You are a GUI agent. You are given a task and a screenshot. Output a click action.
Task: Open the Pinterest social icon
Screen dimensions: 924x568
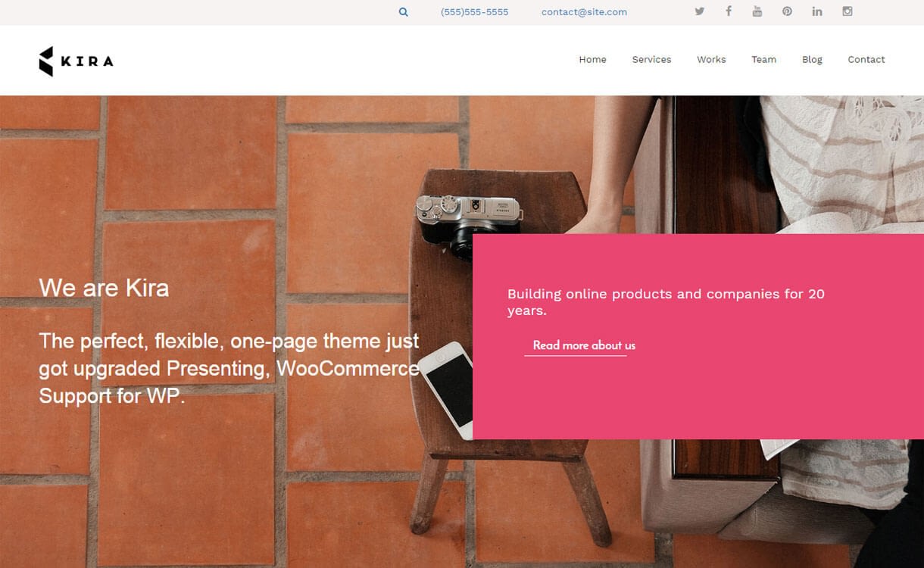(x=788, y=11)
